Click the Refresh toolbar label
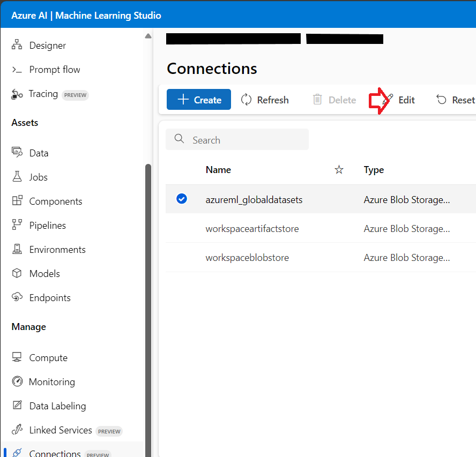 [273, 100]
